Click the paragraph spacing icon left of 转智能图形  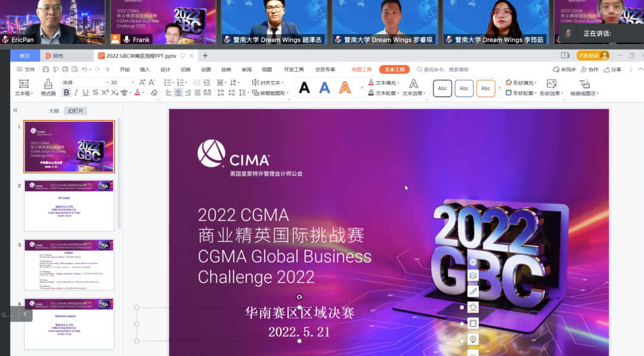tap(243, 93)
